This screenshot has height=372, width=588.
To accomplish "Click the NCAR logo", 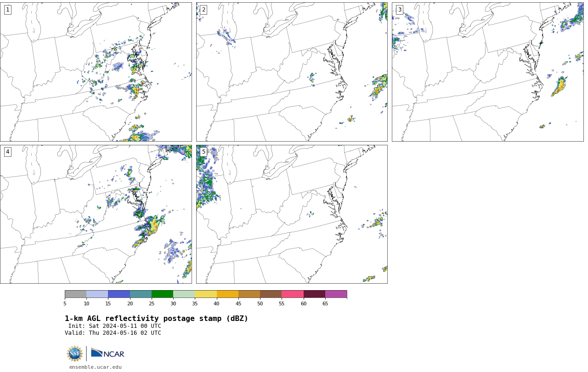I will tap(107, 353).
